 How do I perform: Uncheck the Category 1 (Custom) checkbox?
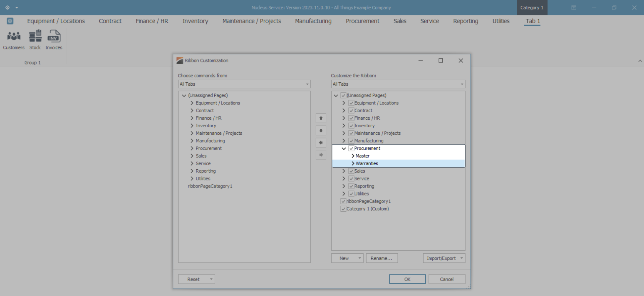(x=343, y=209)
